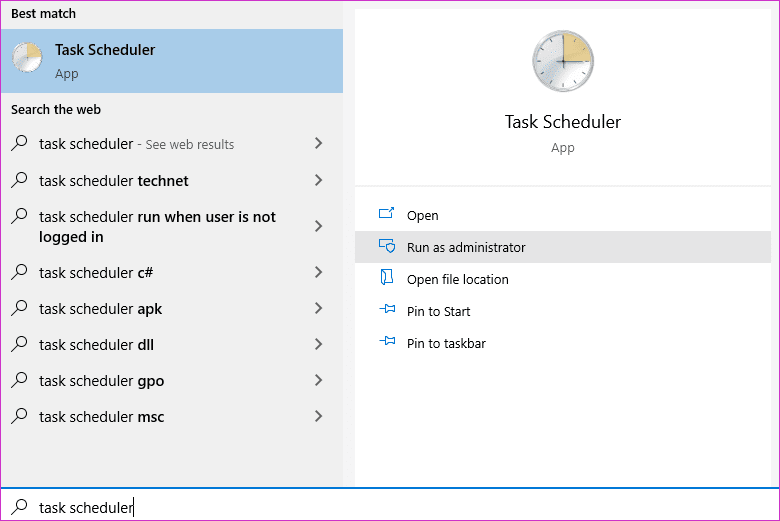Click the search box containing 'task scheduler'

390,506
